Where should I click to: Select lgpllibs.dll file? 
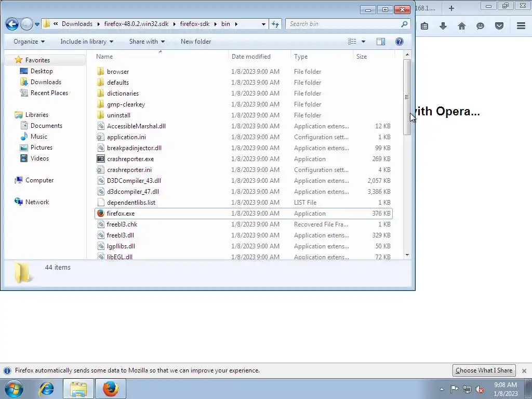121,246
